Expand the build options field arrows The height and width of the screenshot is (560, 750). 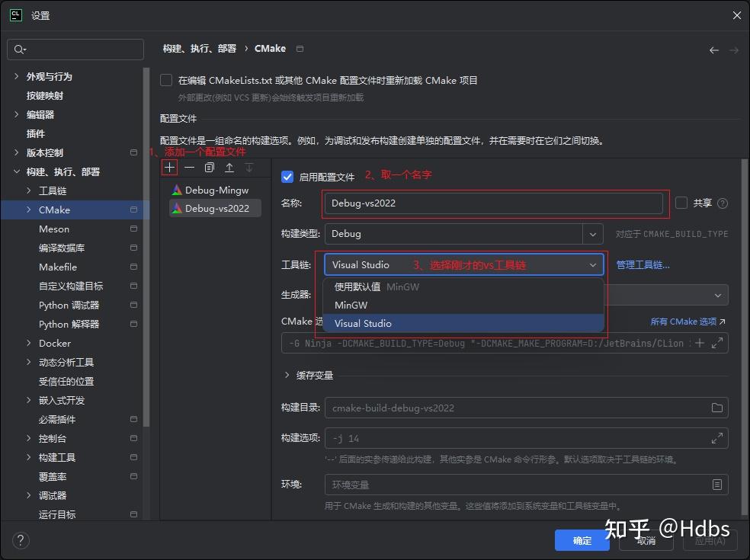tap(716, 438)
